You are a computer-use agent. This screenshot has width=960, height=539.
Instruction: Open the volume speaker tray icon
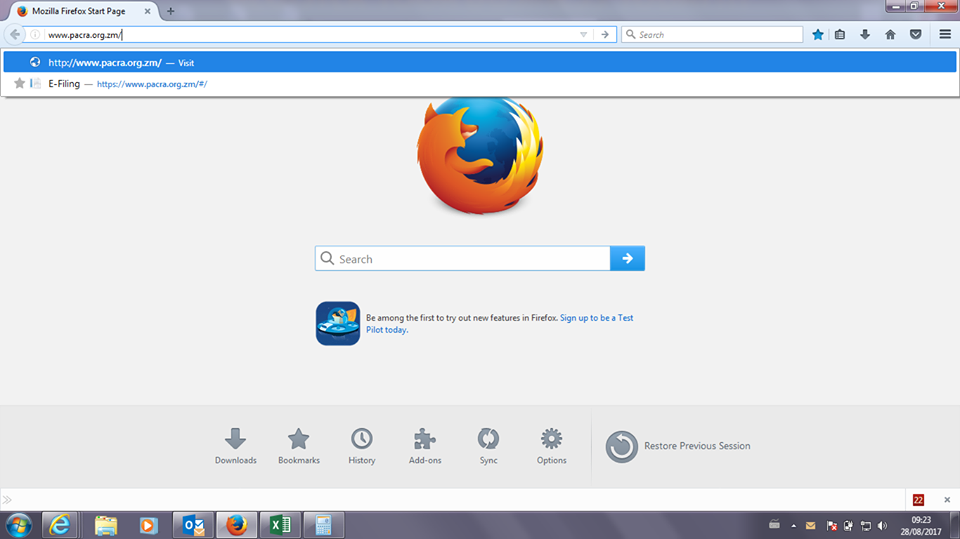(882, 526)
